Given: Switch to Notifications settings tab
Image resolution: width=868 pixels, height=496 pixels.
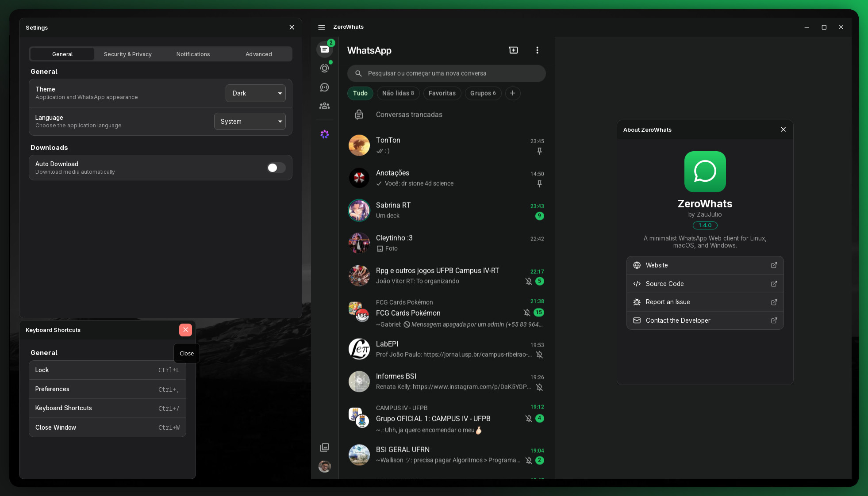Looking at the screenshot, I should coord(193,54).
